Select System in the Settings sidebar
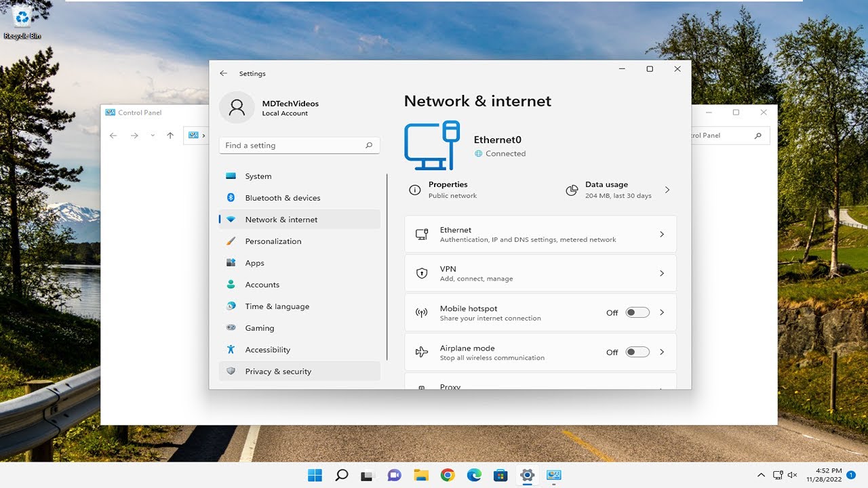 tap(300, 176)
